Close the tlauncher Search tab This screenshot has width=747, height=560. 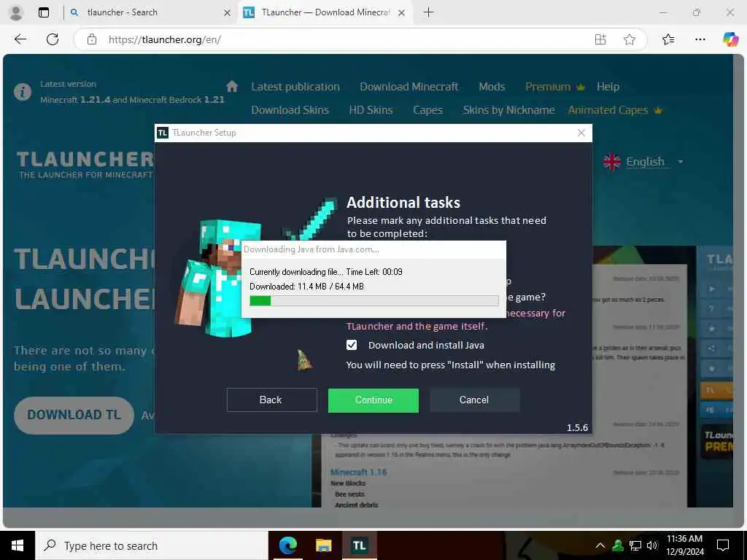pyautogui.click(x=228, y=13)
